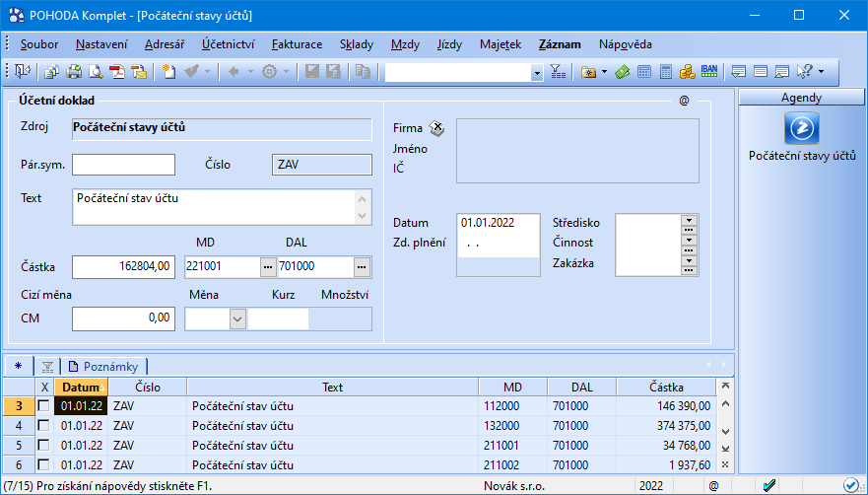Open the folder with star icon
868x495 pixels.
coord(588,72)
